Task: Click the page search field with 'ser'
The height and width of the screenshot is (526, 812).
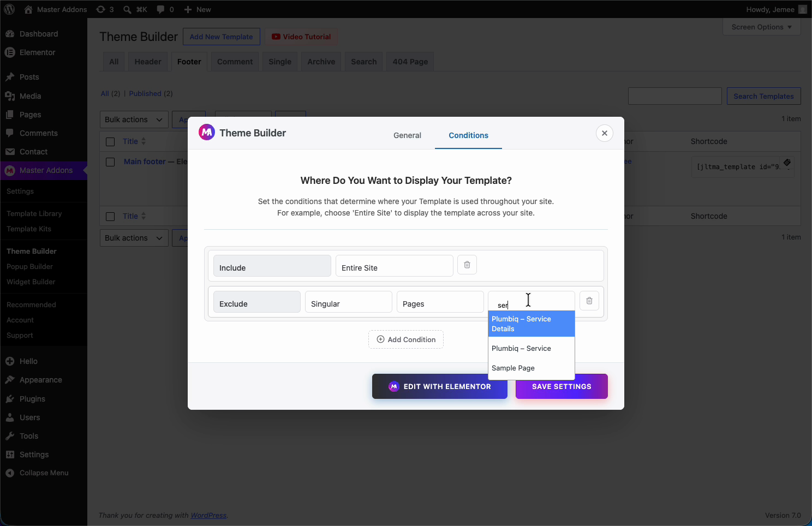Action: tap(532, 302)
